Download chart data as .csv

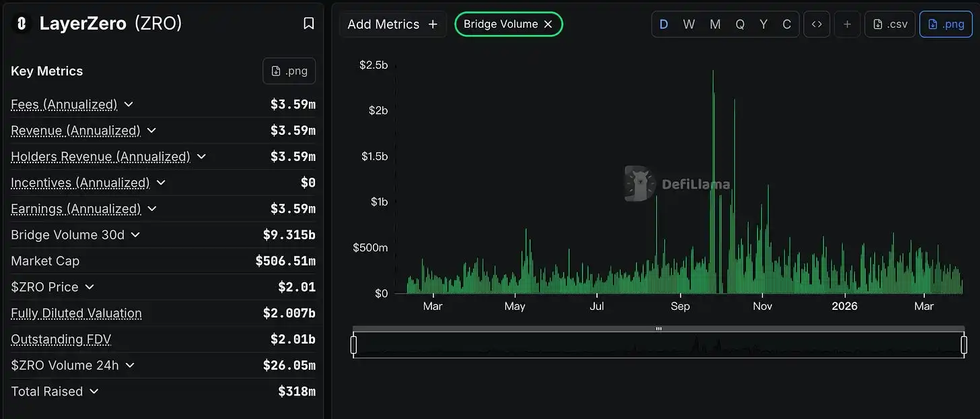(890, 24)
